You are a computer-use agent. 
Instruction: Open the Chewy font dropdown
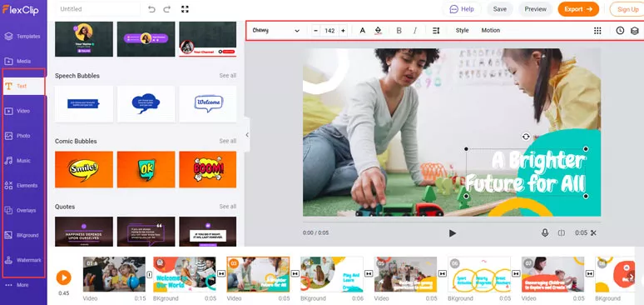click(x=275, y=31)
